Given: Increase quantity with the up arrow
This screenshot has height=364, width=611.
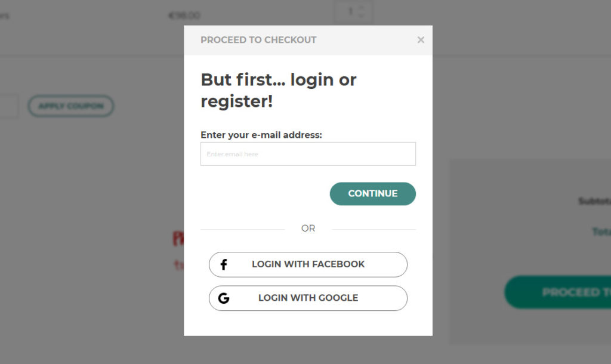Looking at the screenshot, I should pos(362,7).
